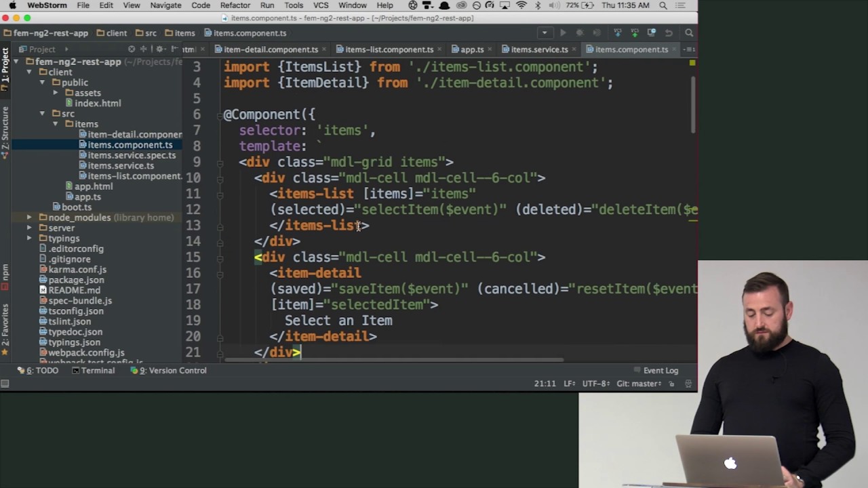The image size is (868, 488).
Task: Switch to app.ts editor tab
Action: pos(472,49)
